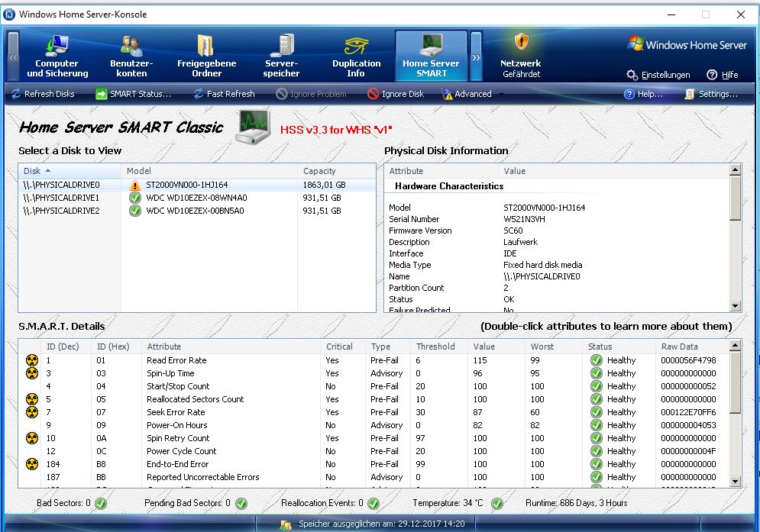Click critical icon on Spin Retry Count row
Image resolution: width=760 pixels, height=532 pixels.
(x=32, y=438)
